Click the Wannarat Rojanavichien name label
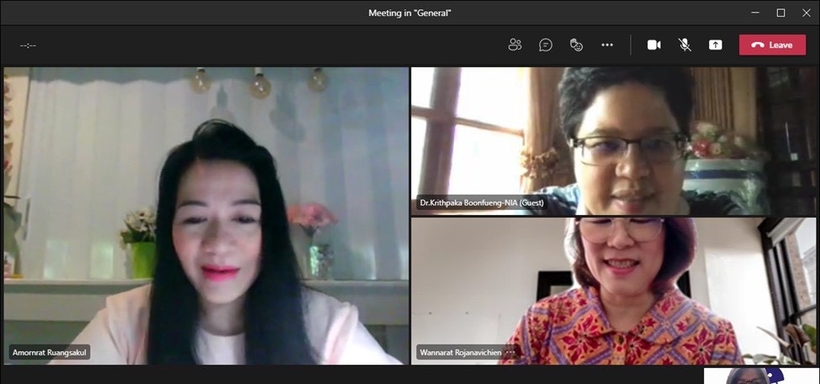820x384 pixels. (461, 352)
